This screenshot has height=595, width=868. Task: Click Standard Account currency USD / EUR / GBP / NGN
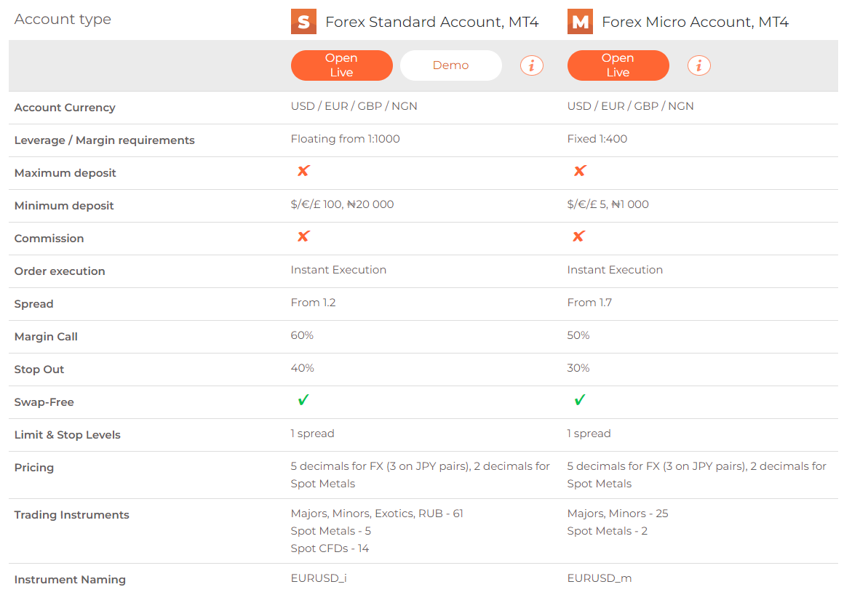(354, 105)
